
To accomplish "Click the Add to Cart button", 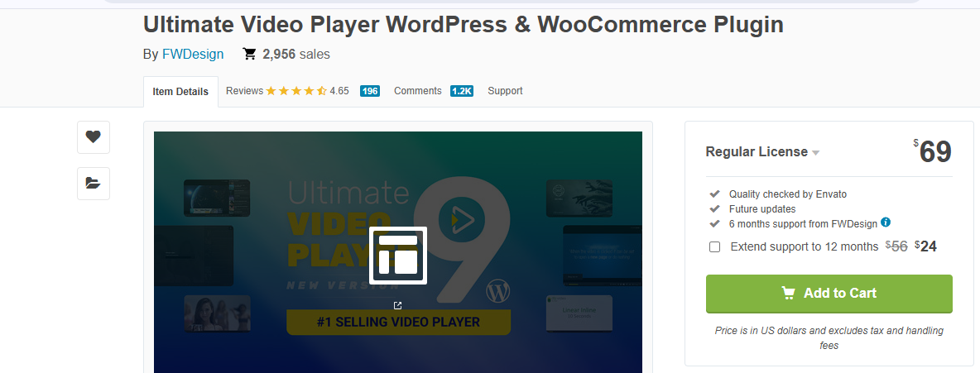I will point(829,293).
